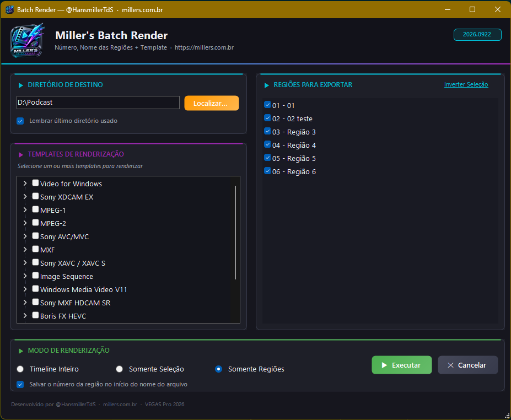The height and width of the screenshot is (420, 511).
Task: Click the title bar app icon
Action: click(10, 10)
